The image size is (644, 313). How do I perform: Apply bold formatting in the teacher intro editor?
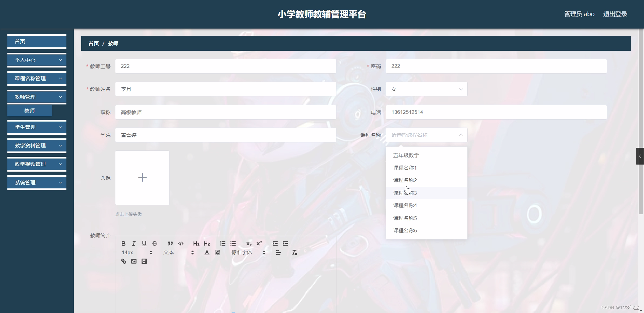click(x=123, y=243)
